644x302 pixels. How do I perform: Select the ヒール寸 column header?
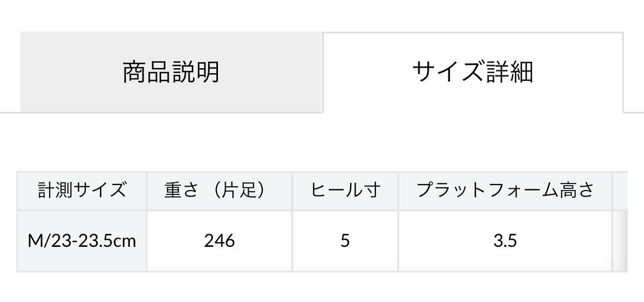coord(345,191)
